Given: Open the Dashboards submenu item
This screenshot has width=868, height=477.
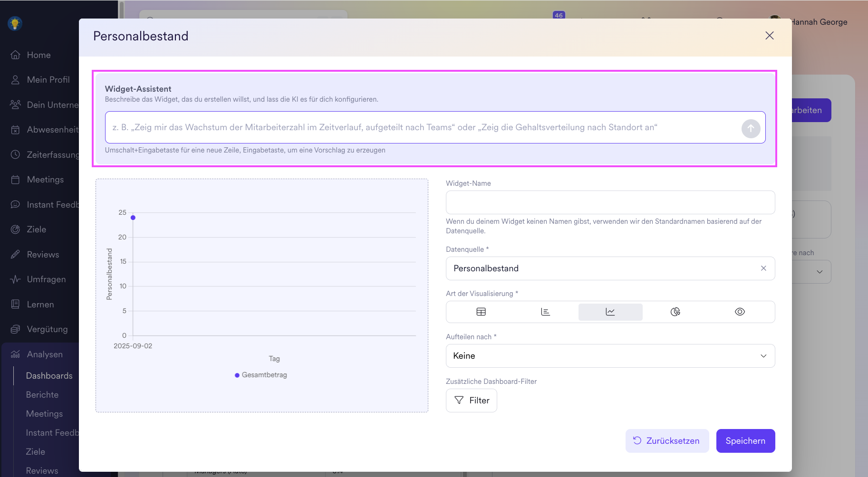Looking at the screenshot, I should tap(49, 376).
